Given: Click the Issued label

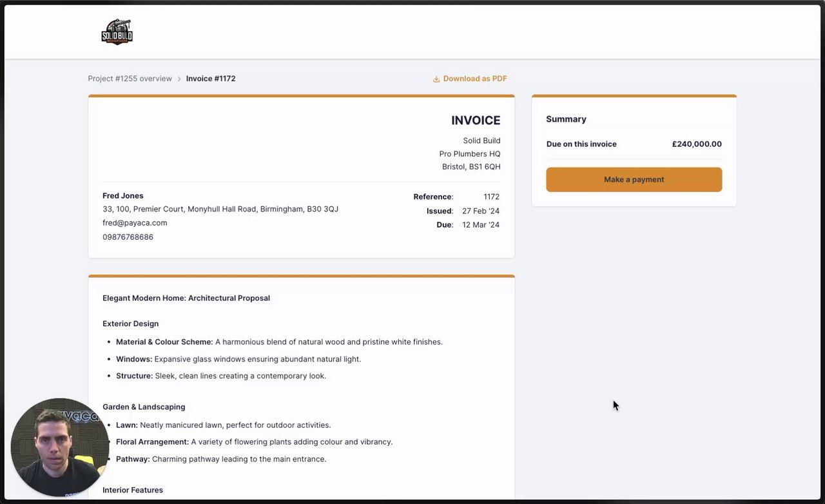Looking at the screenshot, I should tap(440, 211).
